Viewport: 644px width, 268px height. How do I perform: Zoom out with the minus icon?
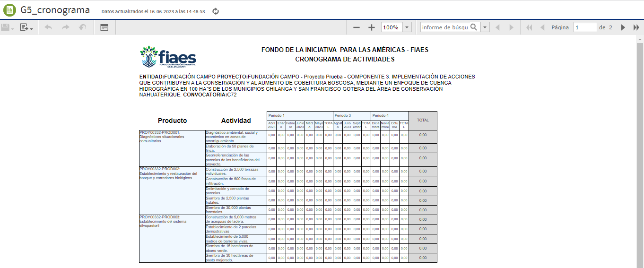click(357, 28)
